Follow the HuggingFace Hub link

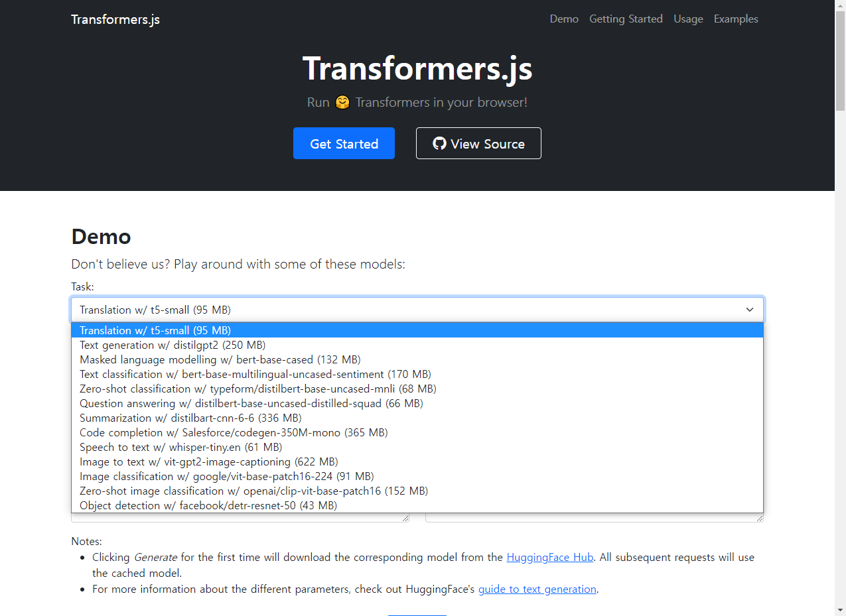tap(550, 557)
